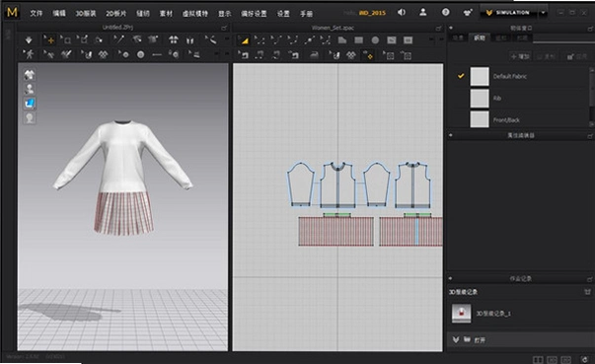This screenshot has height=364, width=595.
Task: Open the 文件 menu
Action: click(x=37, y=13)
